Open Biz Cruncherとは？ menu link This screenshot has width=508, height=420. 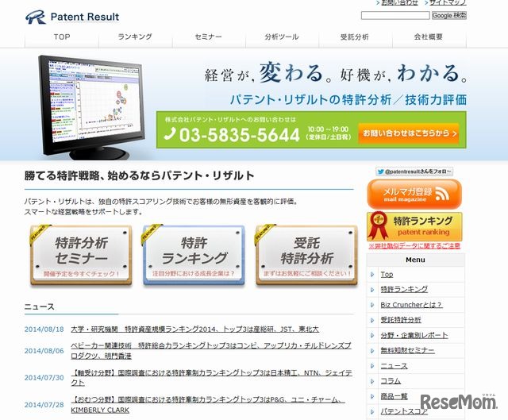click(x=411, y=305)
